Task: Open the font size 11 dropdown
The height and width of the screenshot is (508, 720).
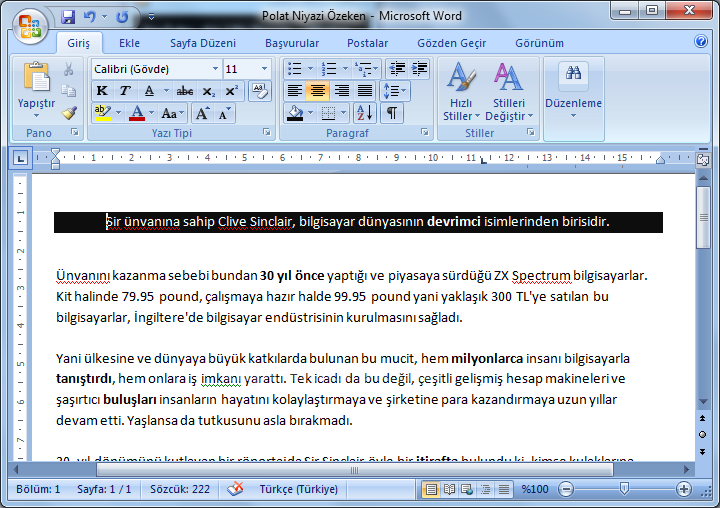Action: [x=264, y=69]
